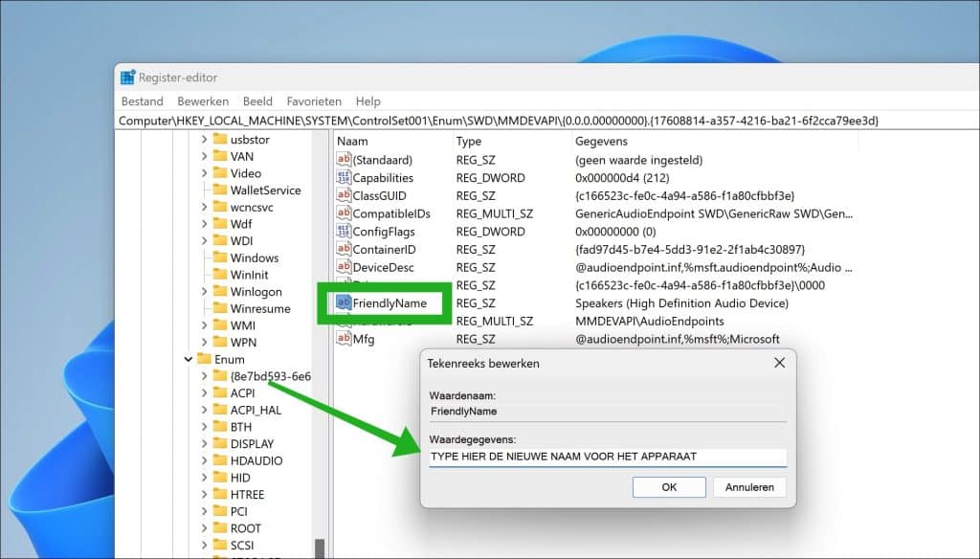Image resolution: width=980 pixels, height=559 pixels.
Task: Click the wcncsvc folder icon
Action: pos(220,207)
